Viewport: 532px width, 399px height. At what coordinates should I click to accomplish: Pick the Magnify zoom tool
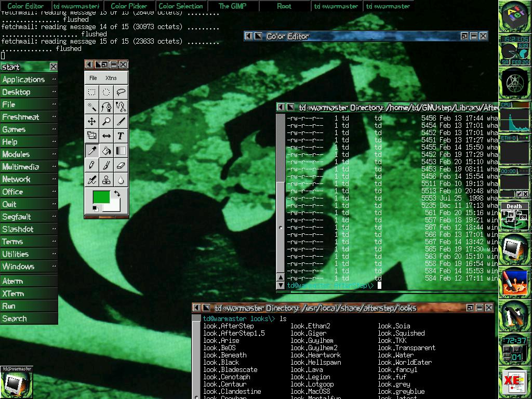pyautogui.click(x=107, y=122)
